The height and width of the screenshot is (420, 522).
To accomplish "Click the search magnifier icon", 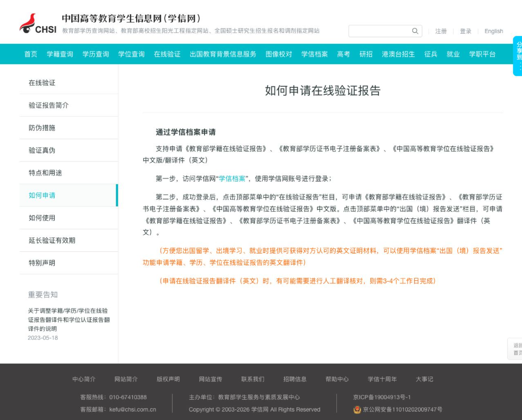I will [x=415, y=31].
